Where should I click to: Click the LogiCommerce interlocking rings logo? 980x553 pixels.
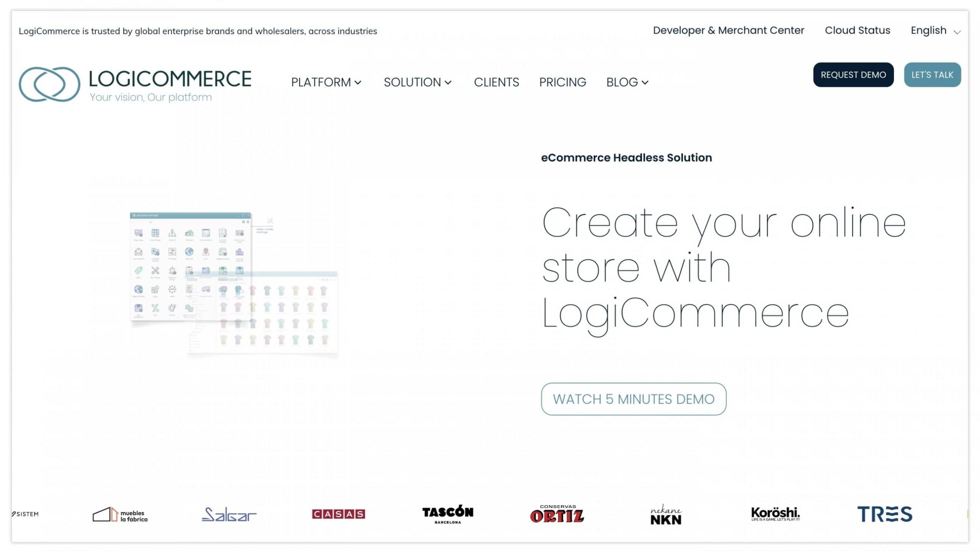tap(49, 84)
